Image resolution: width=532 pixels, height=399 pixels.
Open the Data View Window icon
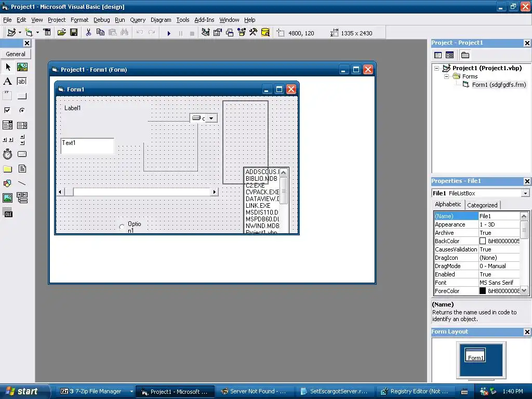pos(265,33)
